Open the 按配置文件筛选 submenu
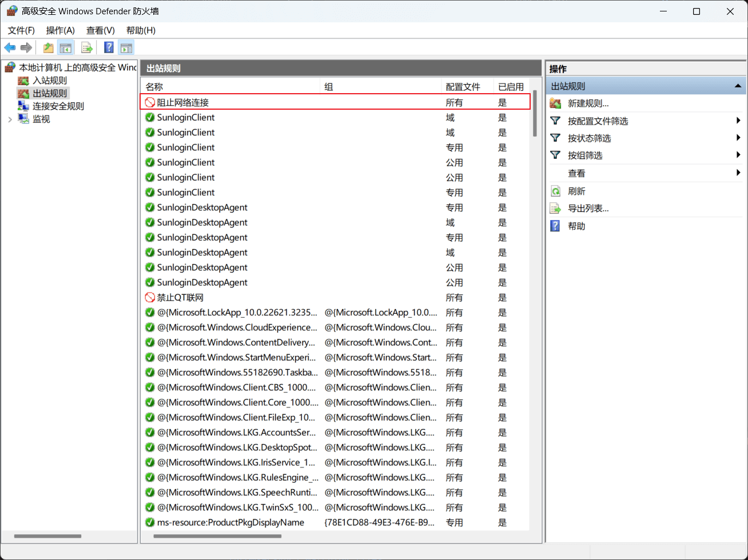This screenshot has width=748, height=560. click(598, 121)
